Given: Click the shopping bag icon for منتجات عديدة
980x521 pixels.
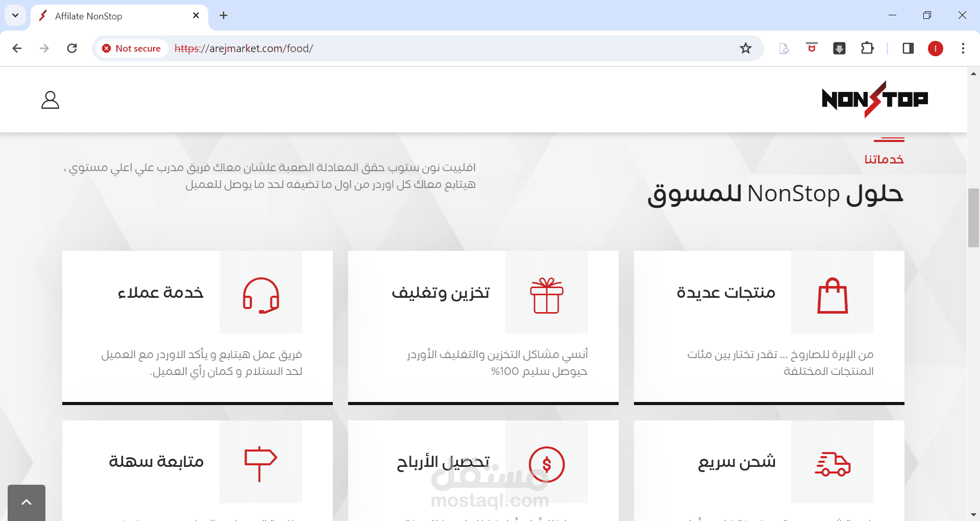Looking at the screenshot, I should click(832, 295).
